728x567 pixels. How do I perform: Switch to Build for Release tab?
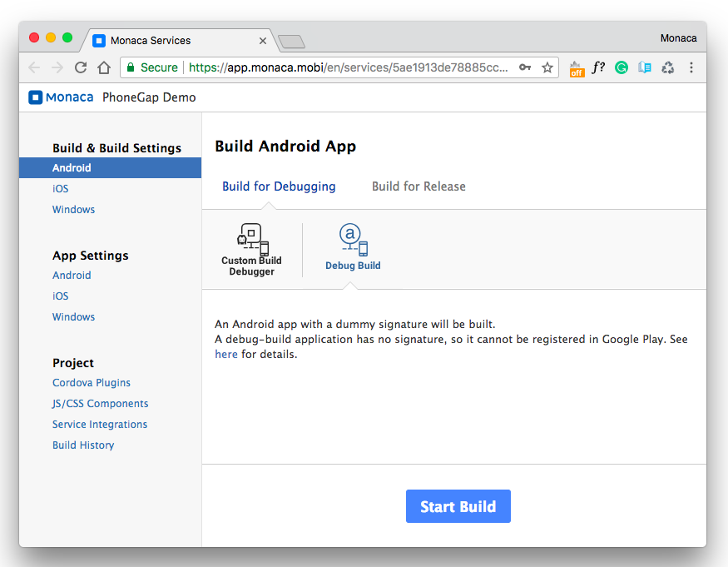[x=418, y=187]
